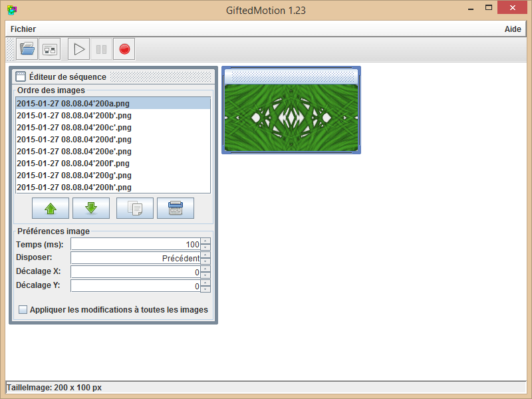Select the 200h'.png frame entry
The image size is (532, 399).
point(74,188)
